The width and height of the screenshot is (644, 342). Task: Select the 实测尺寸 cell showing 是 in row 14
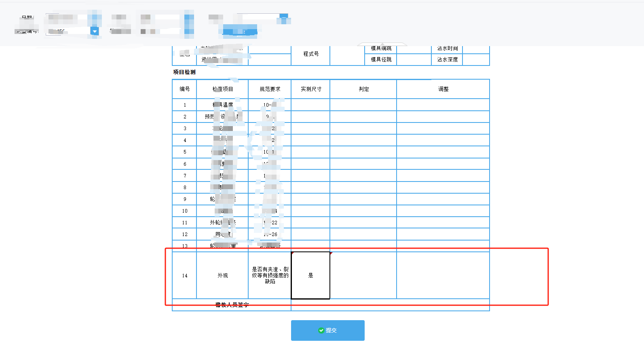click(310, 275)
